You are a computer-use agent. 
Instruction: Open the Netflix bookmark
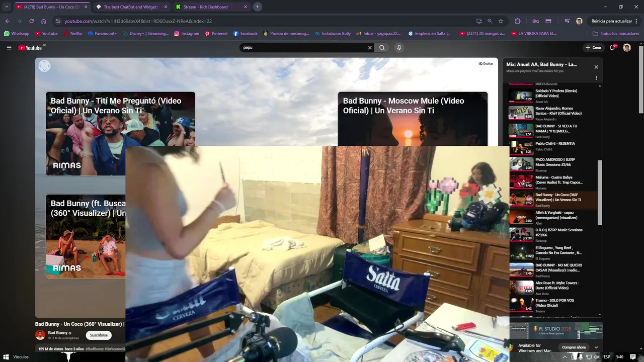73,34
